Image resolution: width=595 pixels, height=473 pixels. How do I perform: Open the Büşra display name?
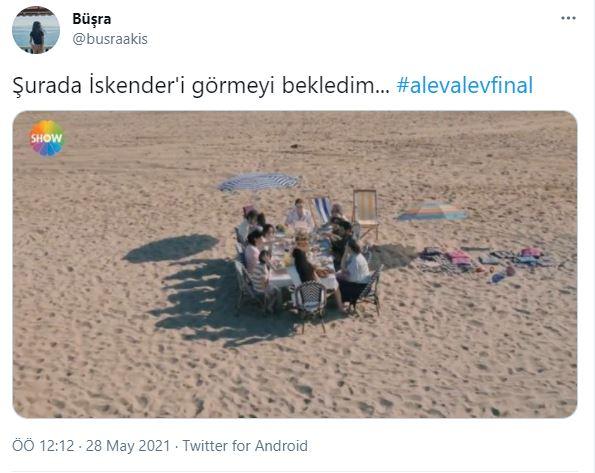point(91,19)
